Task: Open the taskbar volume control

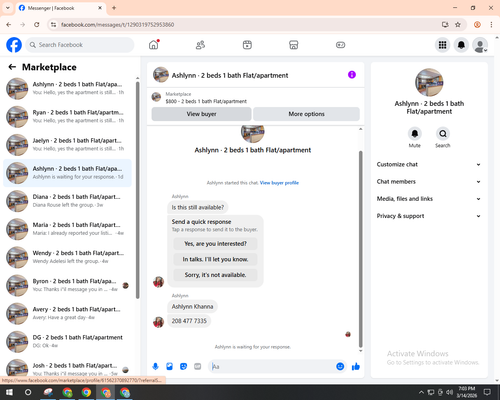Action: pyautogui.click(x=449, y=392)
